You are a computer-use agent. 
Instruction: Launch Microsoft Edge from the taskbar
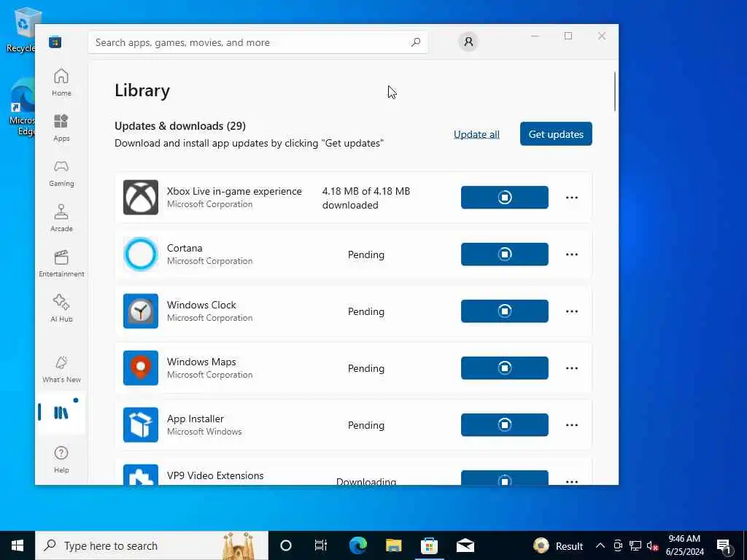coord(357,545)
